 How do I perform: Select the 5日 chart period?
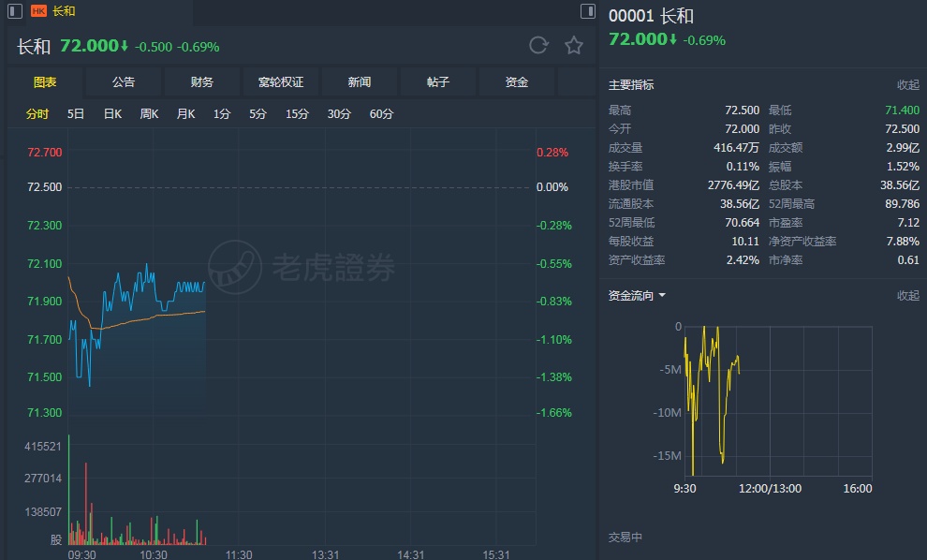pyautogui.click(x=76, y=113)
